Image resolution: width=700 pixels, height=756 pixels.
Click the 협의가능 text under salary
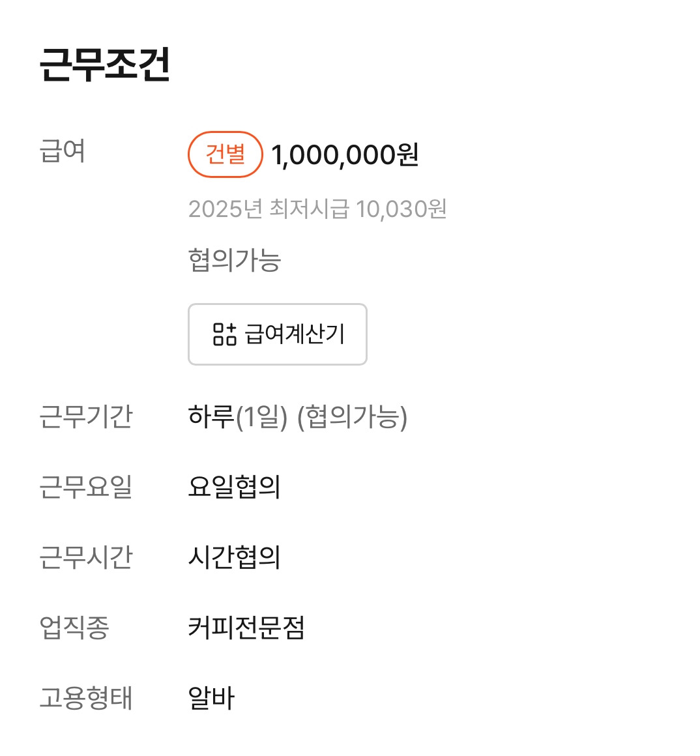234,259
